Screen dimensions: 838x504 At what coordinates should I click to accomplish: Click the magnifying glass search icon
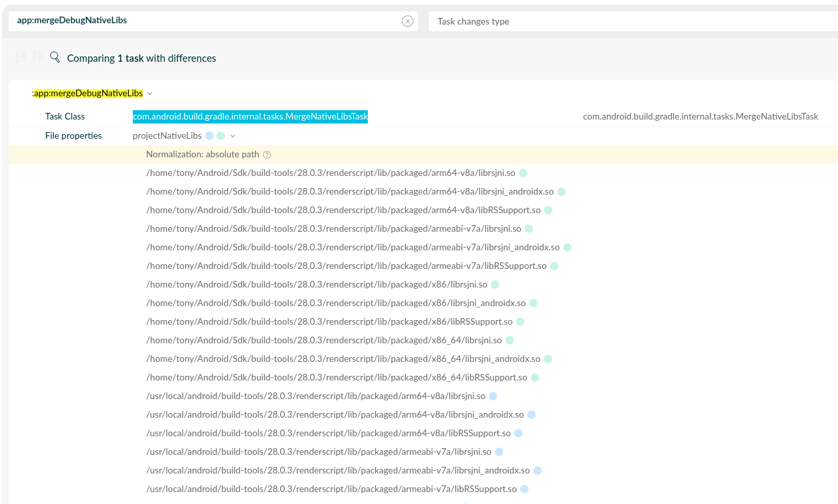(55, 58)
